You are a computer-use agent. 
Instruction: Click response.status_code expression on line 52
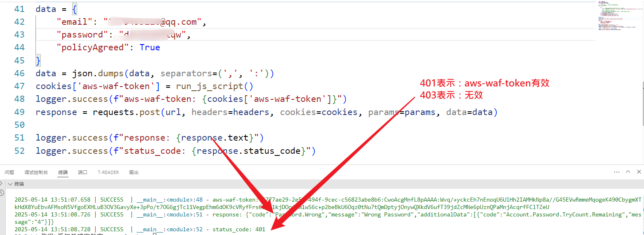pos(249,151)
